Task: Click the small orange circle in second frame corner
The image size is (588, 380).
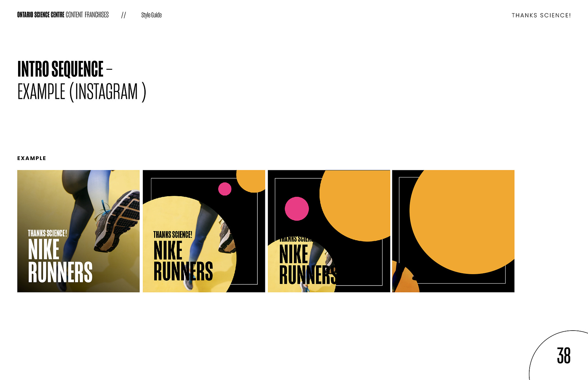Action: click(x=251, y=181)
